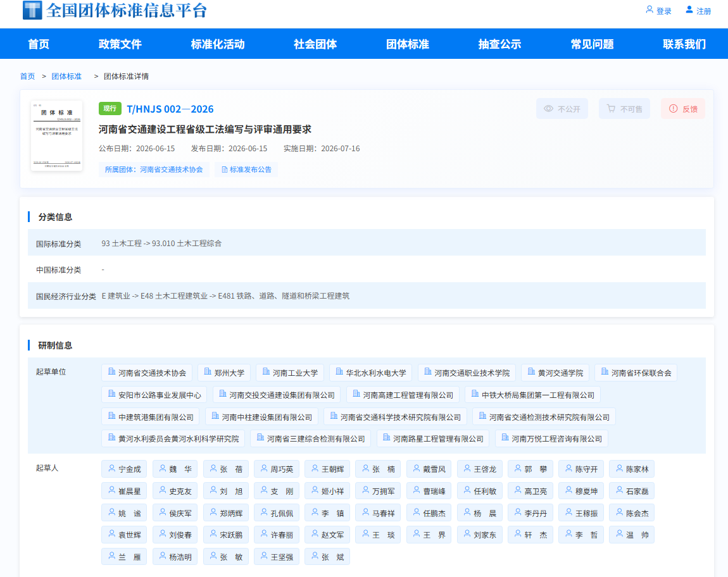Viewport: 728px width, 577px height.
Task: Click the 反馈 button
Action: click(x=683, y=109)
